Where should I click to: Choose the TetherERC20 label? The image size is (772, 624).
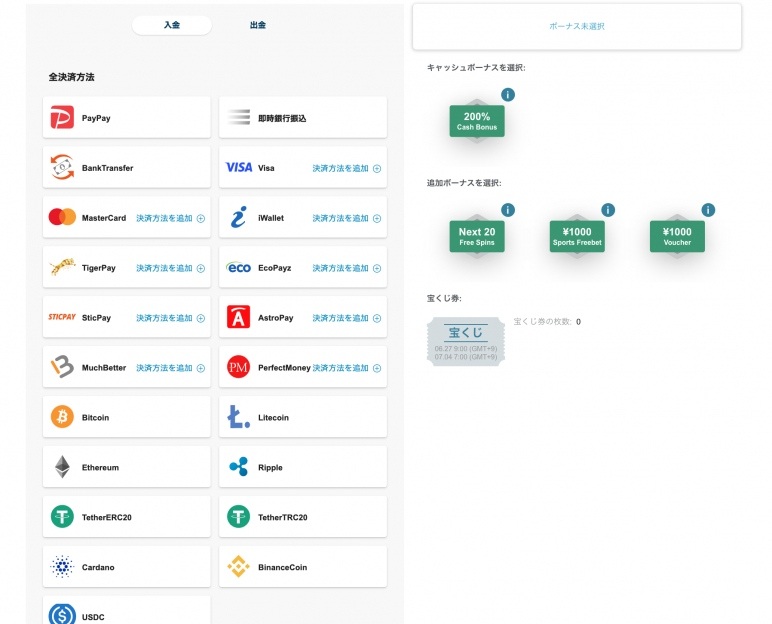coord(106,517)
